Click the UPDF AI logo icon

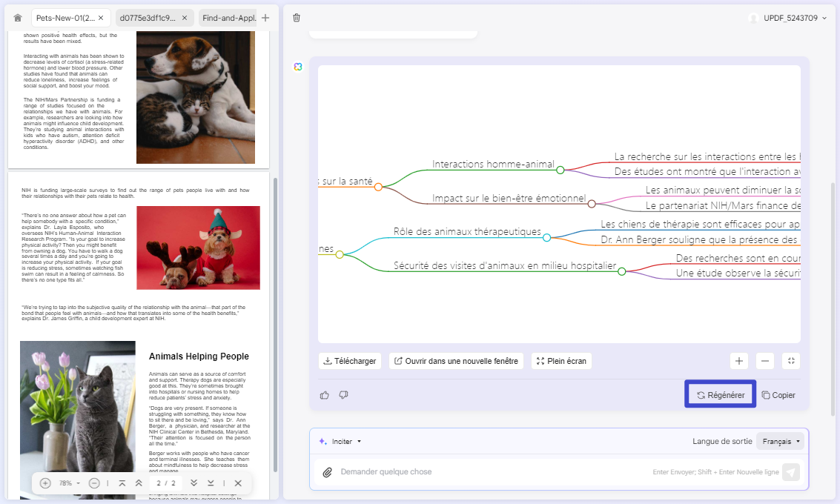[x=298, y=67]
